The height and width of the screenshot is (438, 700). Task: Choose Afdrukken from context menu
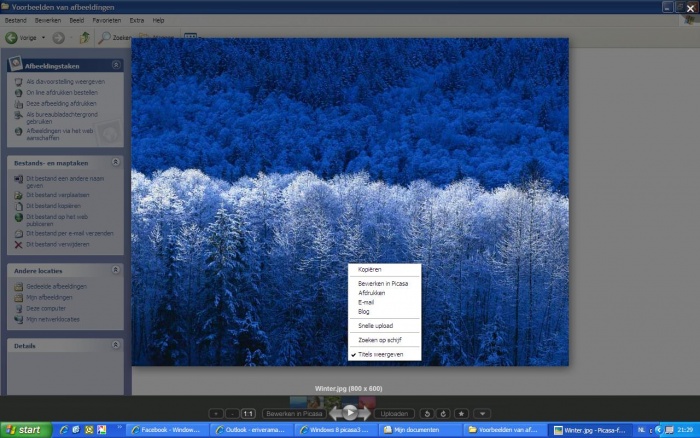(x=384, y=293)
